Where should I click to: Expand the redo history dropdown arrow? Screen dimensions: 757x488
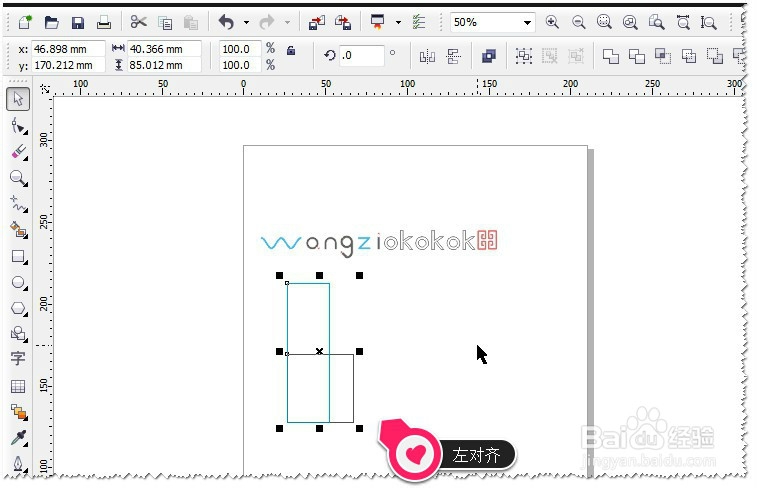coord(287,22)
